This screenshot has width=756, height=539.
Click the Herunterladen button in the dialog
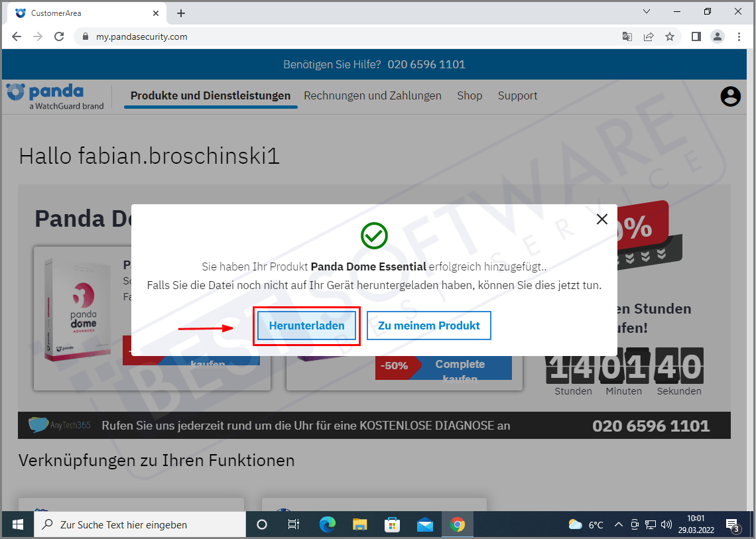(306, 326)
